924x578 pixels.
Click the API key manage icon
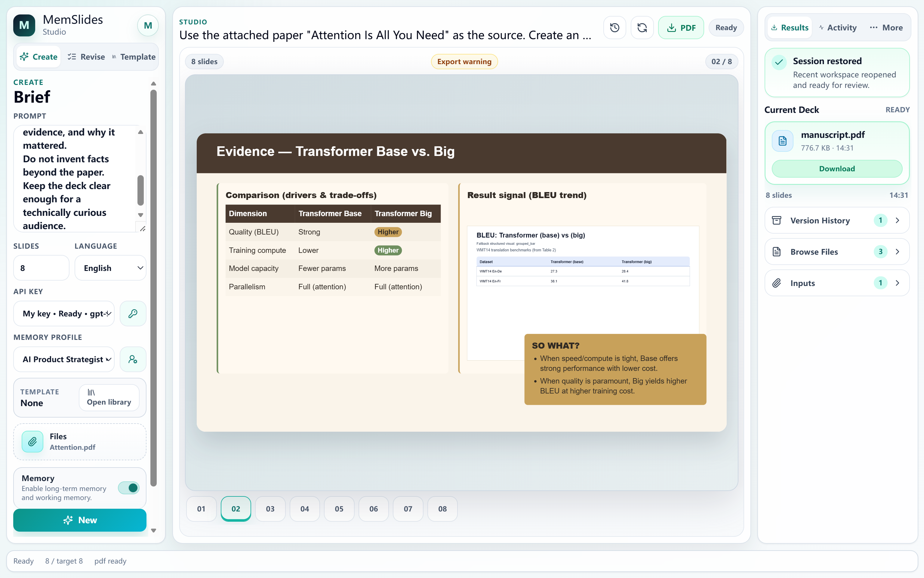coord(133,313)
